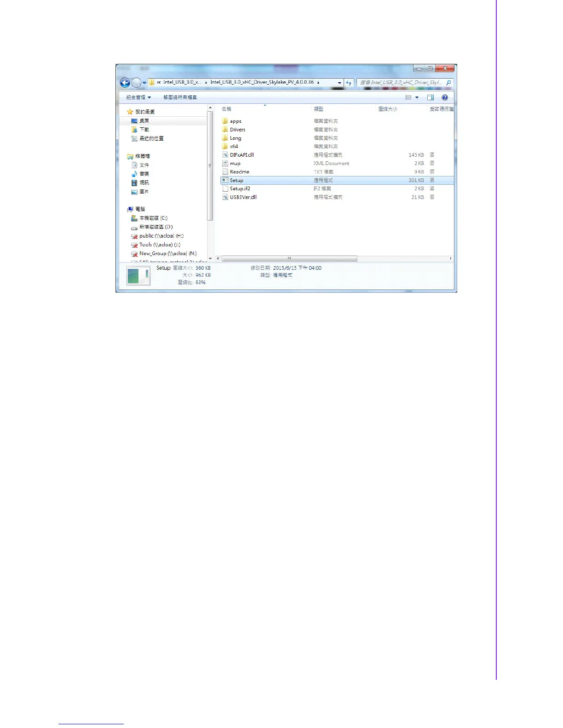This screenshot has height=728, width=563.
Task: Click the Back navigation arrow button
Action: 125,83
